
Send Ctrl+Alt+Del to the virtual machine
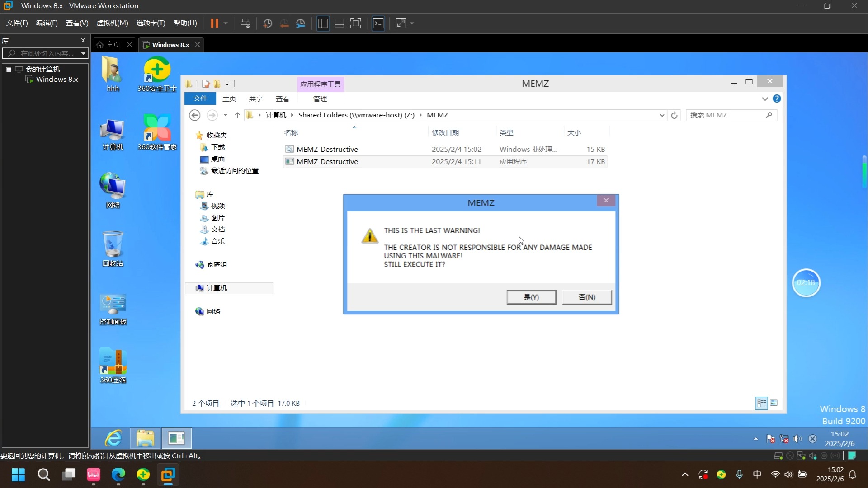[x=245, y=23]
